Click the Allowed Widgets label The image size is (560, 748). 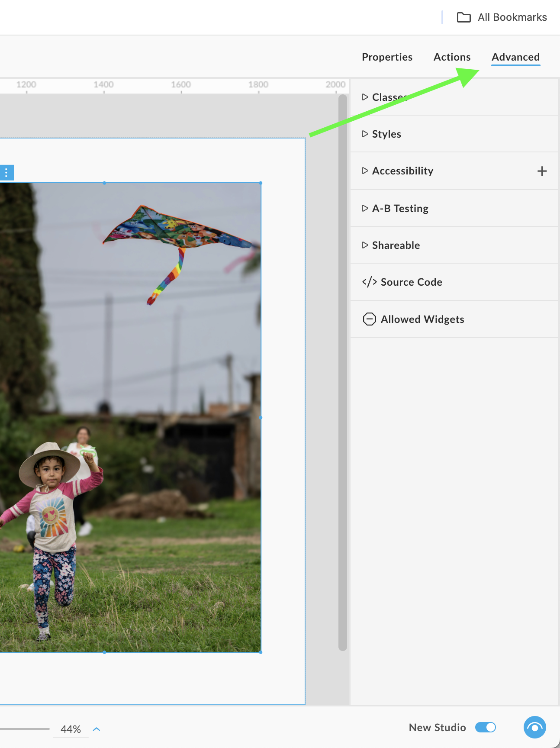pyautogui.click(x=422, y=319)
